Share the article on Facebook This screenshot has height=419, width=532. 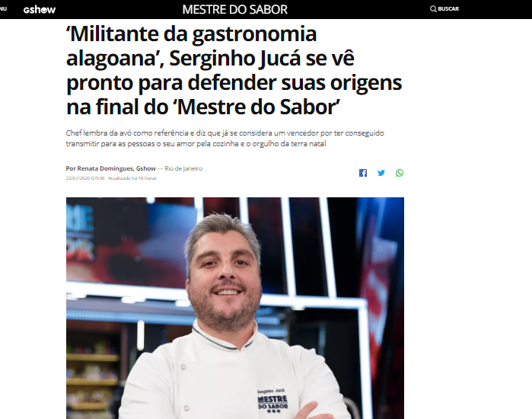pyautogui.click(x=363, y=173)
